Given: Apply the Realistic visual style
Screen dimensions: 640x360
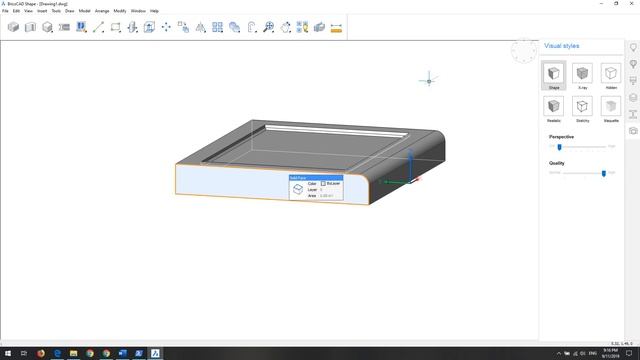Looking at the screenshot, I should point(553,109).
